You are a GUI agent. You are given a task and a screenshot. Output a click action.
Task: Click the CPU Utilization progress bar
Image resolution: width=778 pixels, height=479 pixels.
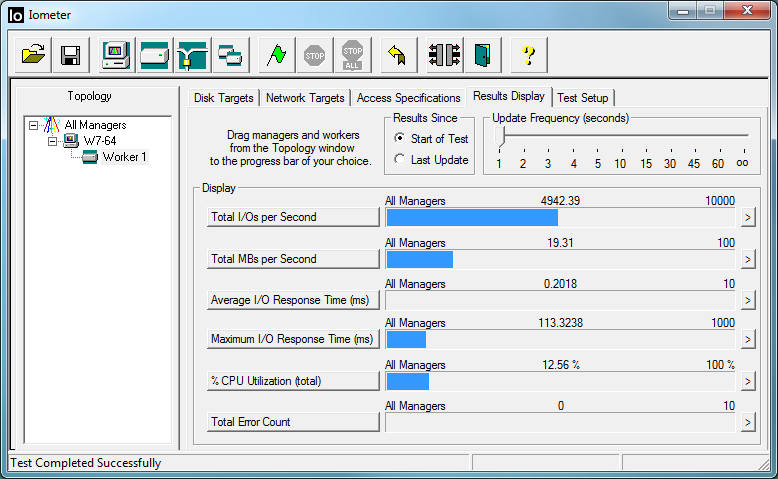tap(560, 381)
